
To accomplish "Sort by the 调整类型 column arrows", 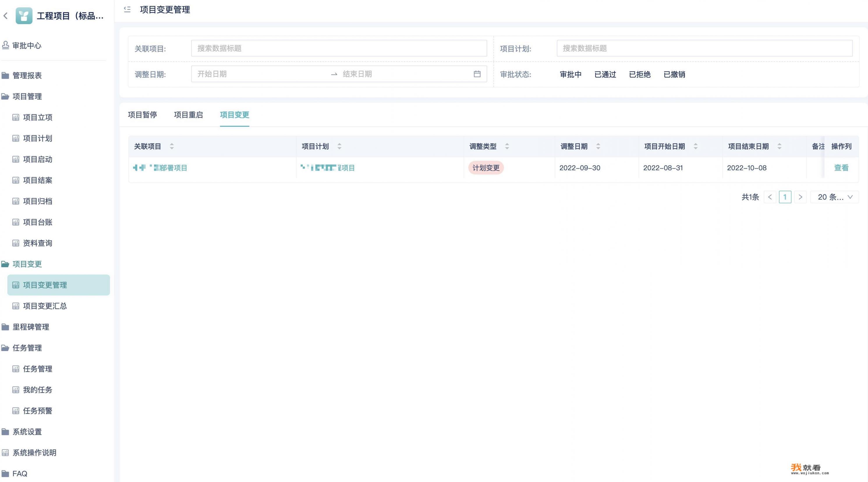I will pos(507,146).
